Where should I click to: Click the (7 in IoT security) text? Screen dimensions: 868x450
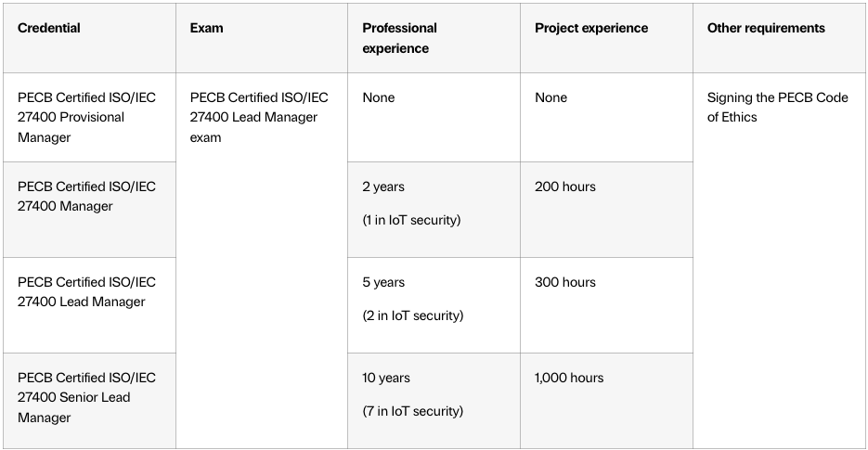(x=412, y=411)
